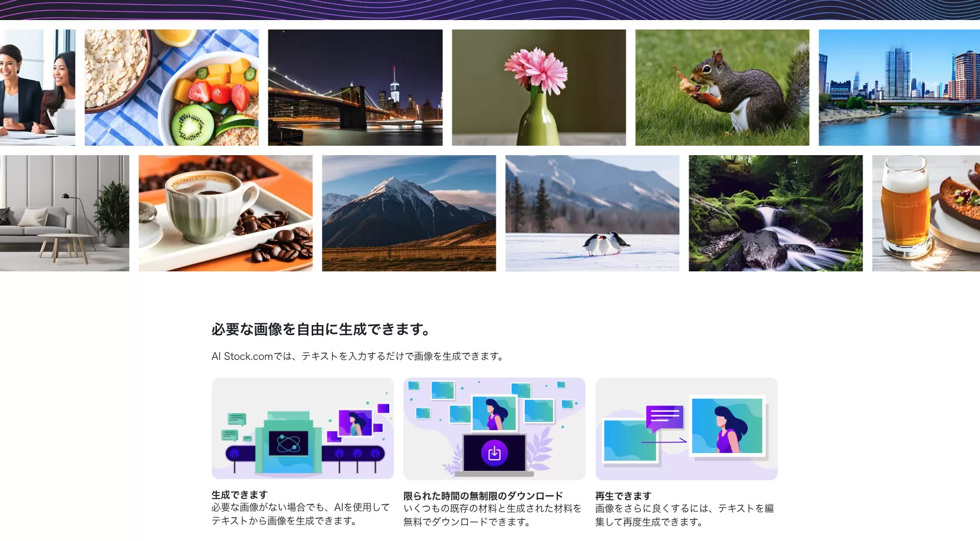The image size is (980, 541).
Task: Open the coffee cup with beans image
Action: click(x=226, y=213)
